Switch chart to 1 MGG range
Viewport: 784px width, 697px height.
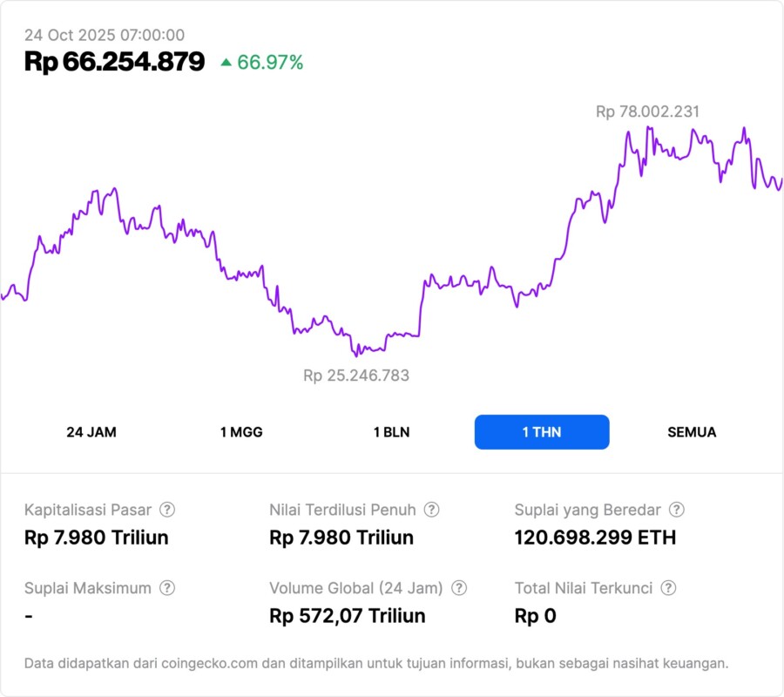[241, 432]
